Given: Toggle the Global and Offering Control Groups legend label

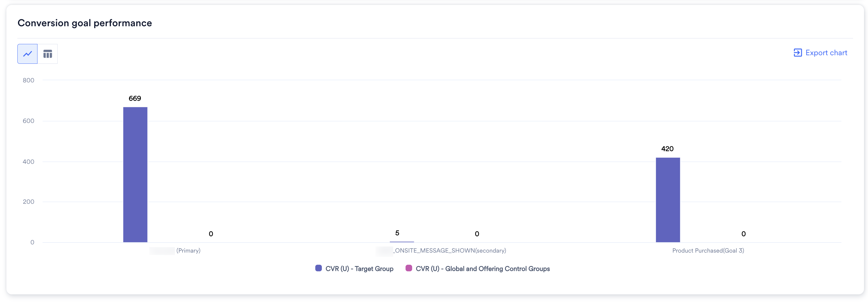Looking at the screenshot, I should [482, 268].
